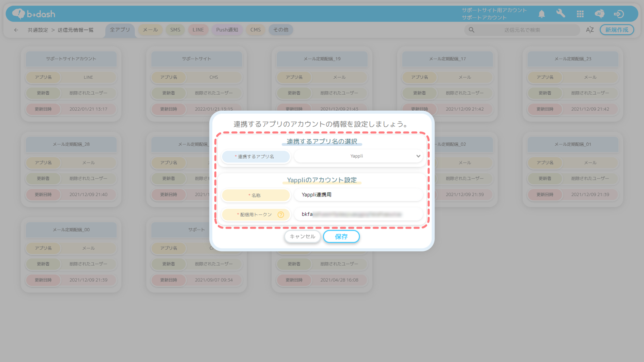Screen dimensions: 644x362
Task: Open the サポートサイト card header
Action: [x=196, y=59]
